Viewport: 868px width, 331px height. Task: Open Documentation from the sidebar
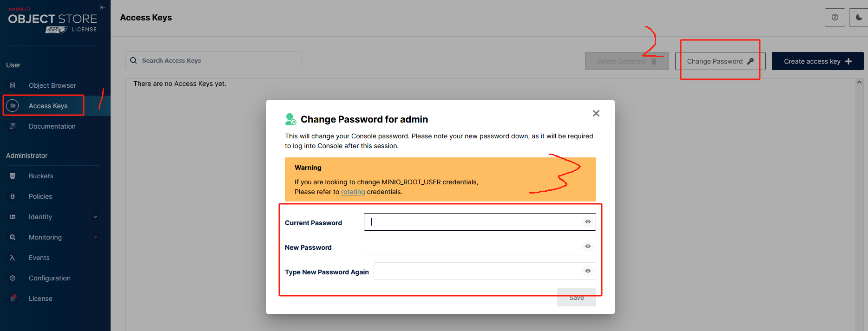[52, 126]
